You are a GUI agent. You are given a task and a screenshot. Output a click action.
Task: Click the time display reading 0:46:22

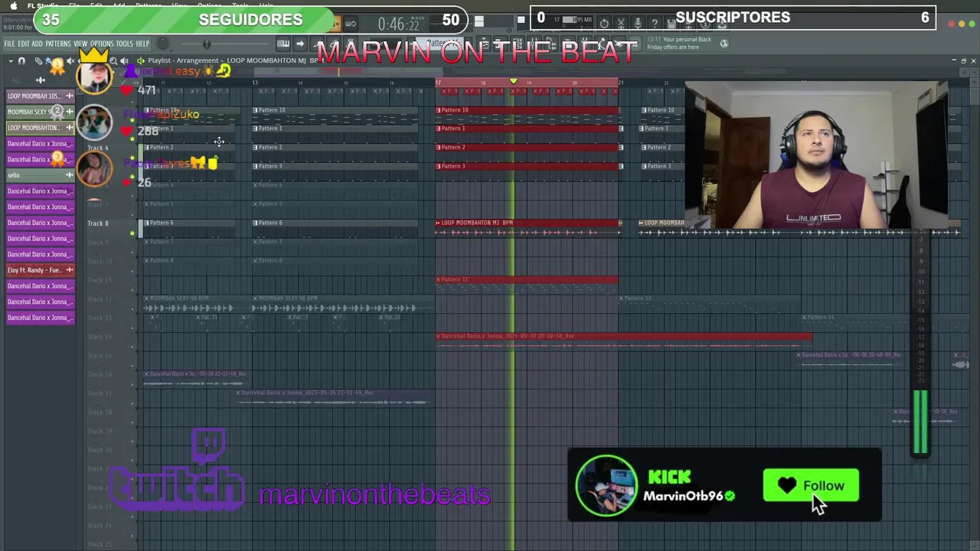(399, 24)
